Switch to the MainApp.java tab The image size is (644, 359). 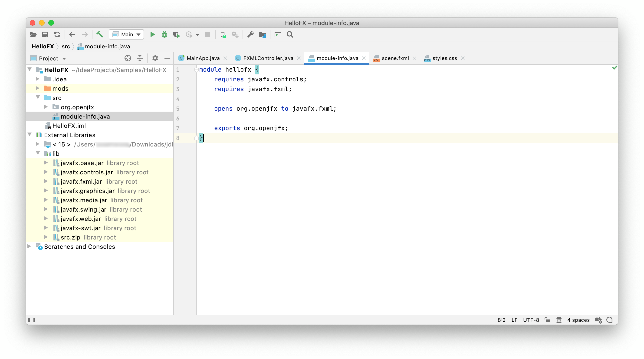click(203, 58)
